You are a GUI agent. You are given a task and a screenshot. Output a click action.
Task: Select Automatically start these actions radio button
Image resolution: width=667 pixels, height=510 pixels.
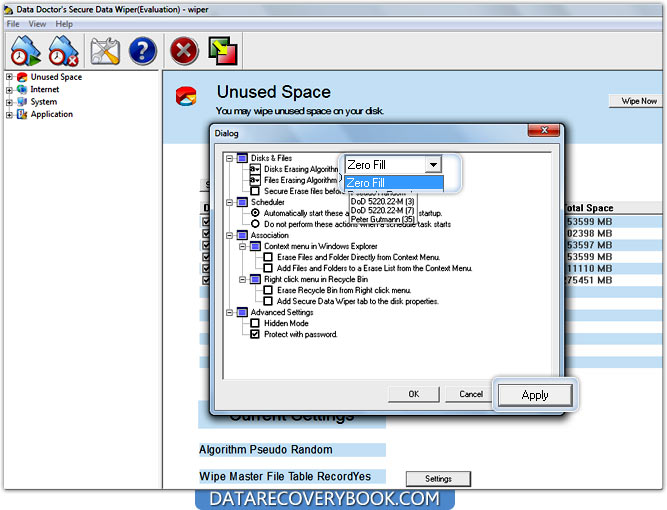pyautogui.click(x=255, y=213)
